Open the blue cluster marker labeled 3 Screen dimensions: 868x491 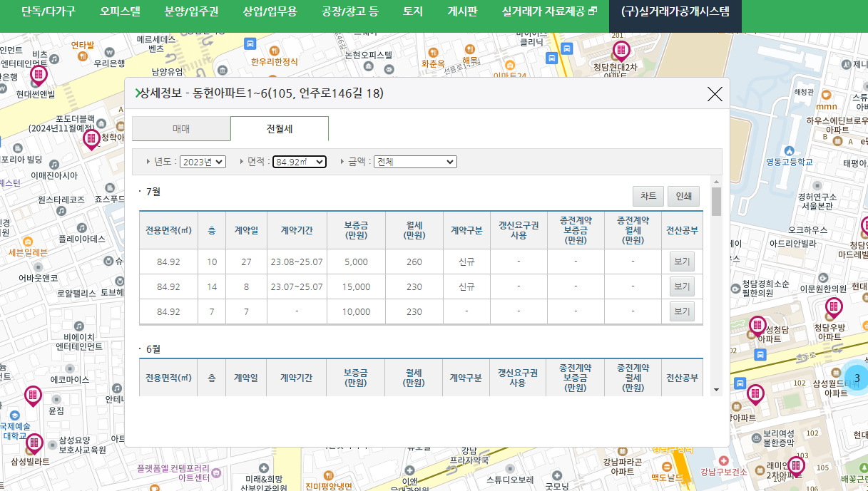(x=857, y=378)
